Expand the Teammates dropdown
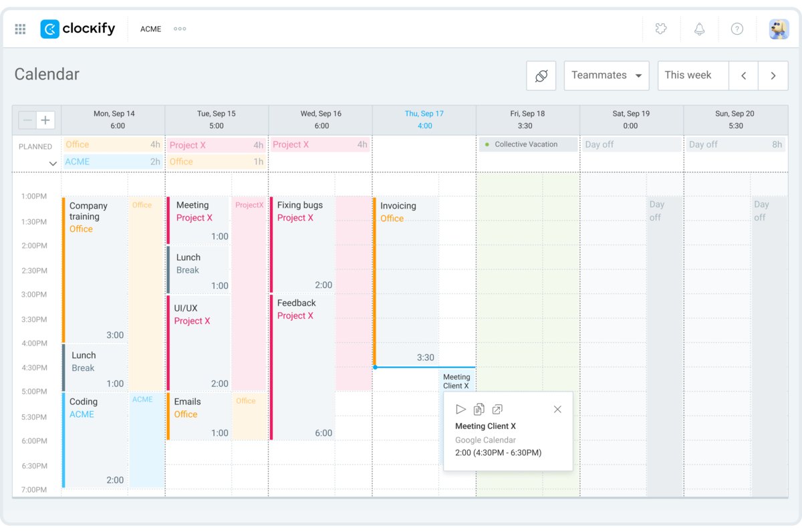This screenshot has height=532, width=802. 606,76
